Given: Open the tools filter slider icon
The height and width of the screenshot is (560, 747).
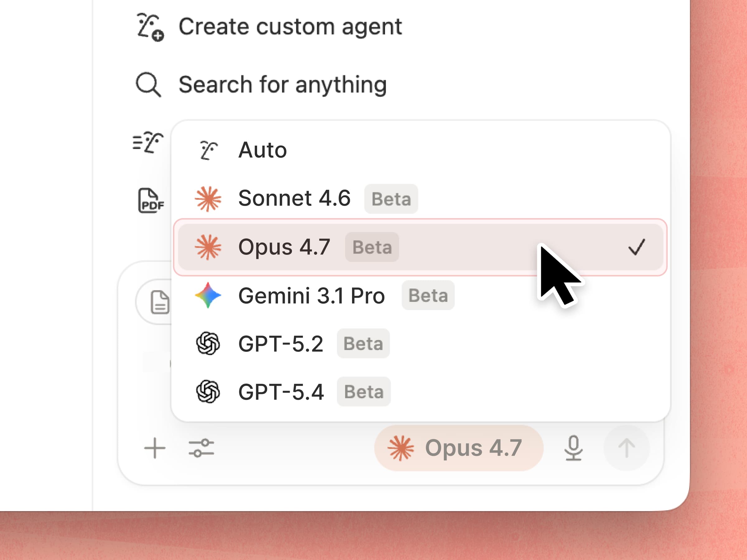Looking at the screenshot, I should 202,448.
